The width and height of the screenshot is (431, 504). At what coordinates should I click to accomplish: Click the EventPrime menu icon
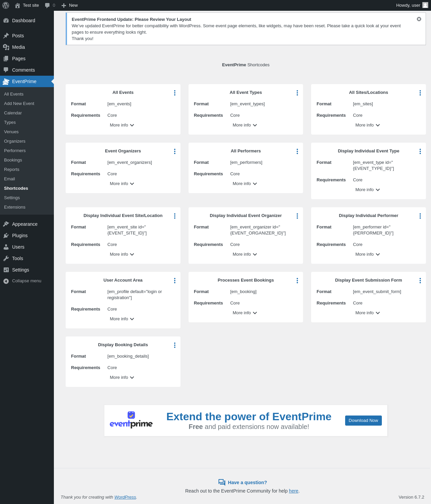[x=6, y=81]
